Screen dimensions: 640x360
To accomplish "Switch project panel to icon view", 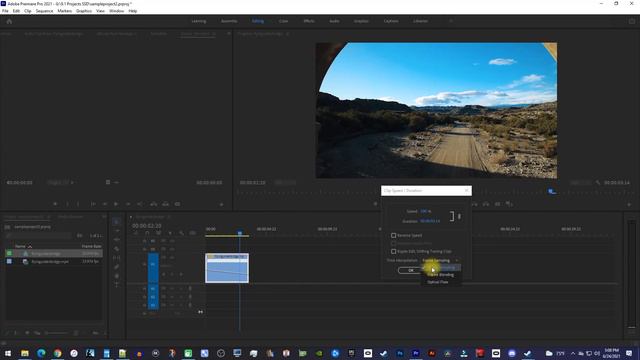I will pyautogui.click(x=27, y=333).
